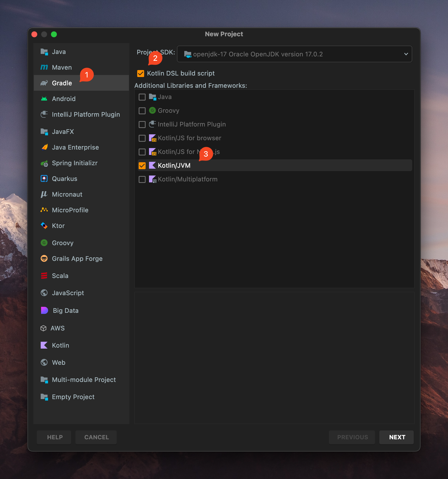Click the Groovy green icon in sidebar
Viewport: 448px width, 479px height.
click(x=44, y=243)
